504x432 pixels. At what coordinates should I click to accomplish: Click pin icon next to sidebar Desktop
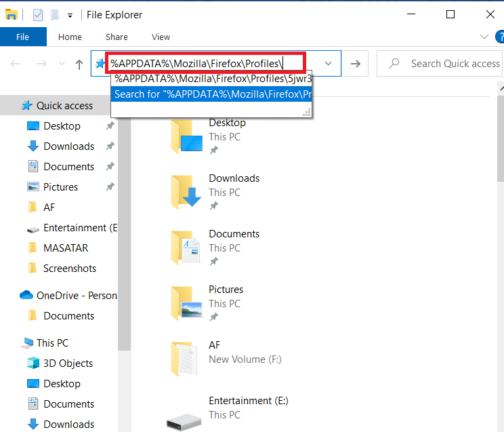click(x=110, y=125)
